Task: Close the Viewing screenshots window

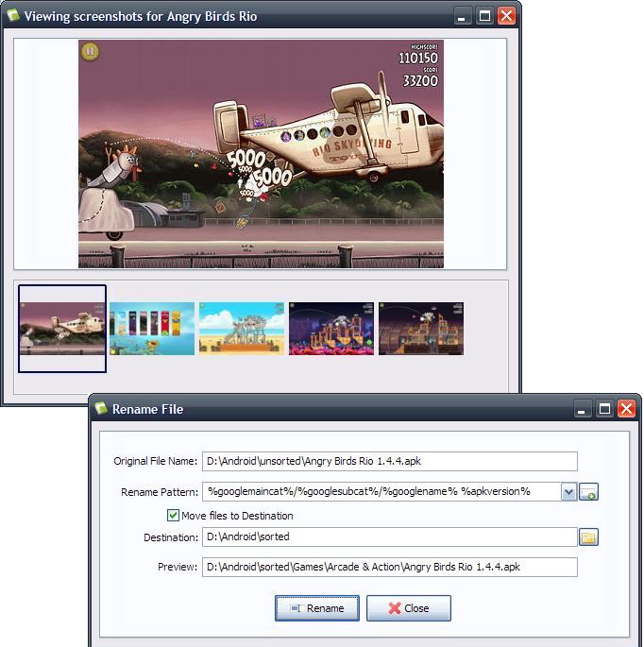Action: [506, 16]
